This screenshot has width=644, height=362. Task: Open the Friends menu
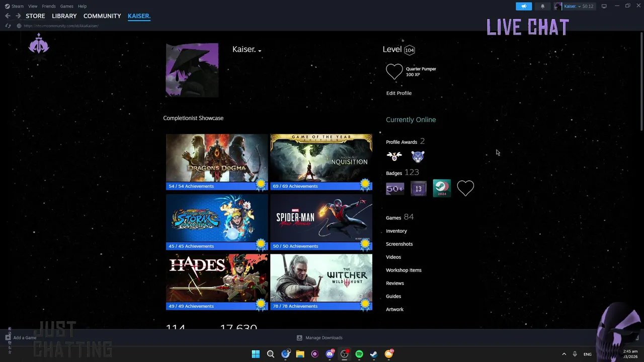tap(49, 6)
